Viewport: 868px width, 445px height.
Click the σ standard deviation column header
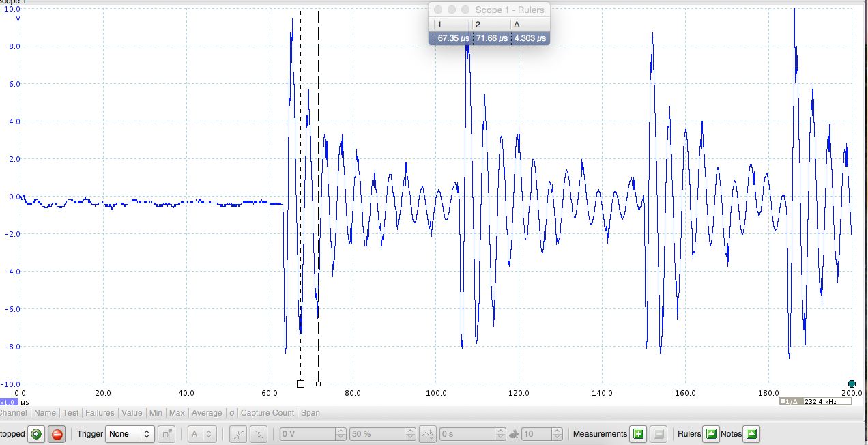(x=232, y=413)
